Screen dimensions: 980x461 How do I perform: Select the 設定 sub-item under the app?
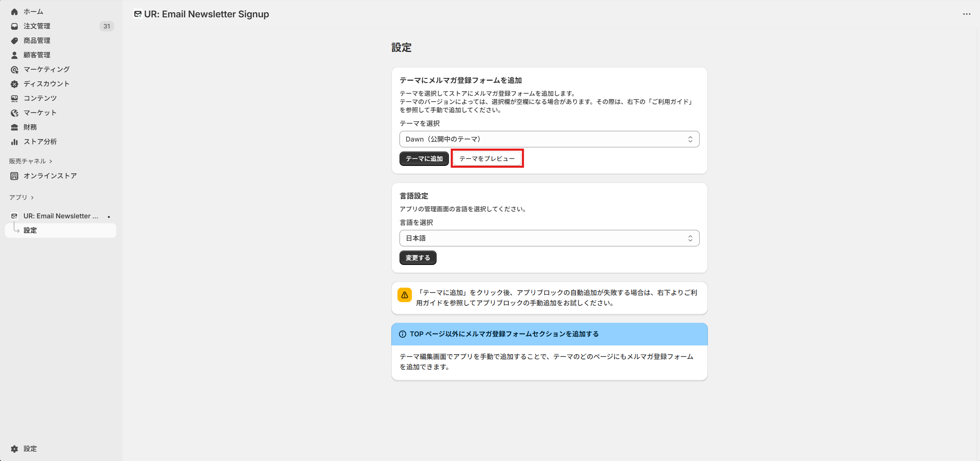(30, 230)
